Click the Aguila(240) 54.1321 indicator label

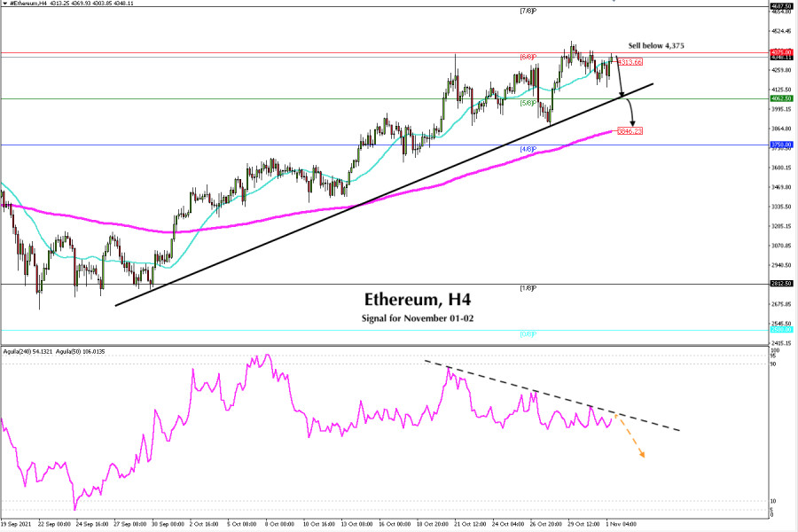[28, 352]
